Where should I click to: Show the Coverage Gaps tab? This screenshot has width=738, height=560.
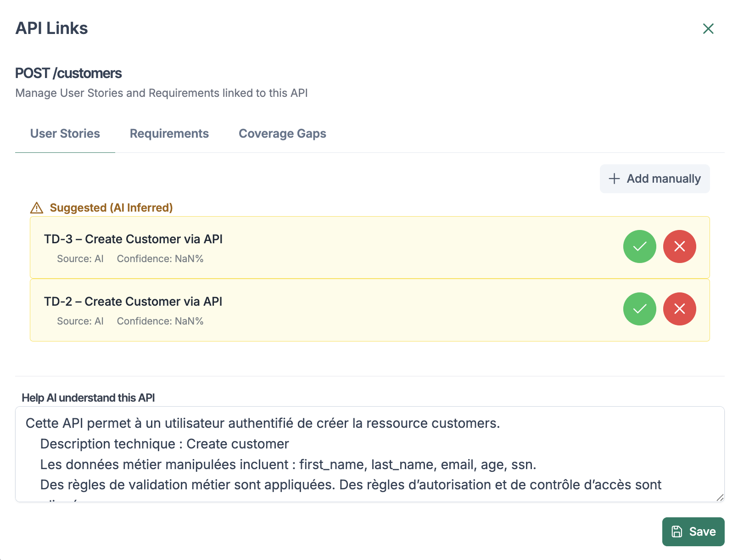point(282,134)
